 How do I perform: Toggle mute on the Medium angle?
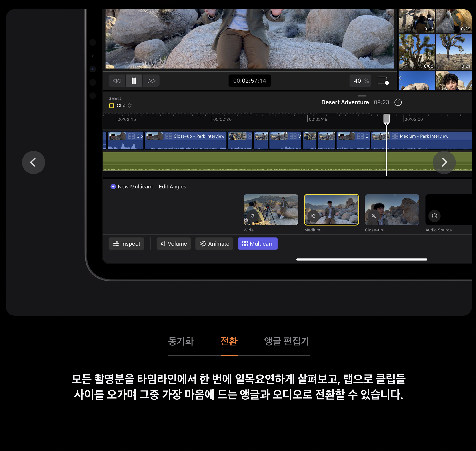tap(313, 216)
